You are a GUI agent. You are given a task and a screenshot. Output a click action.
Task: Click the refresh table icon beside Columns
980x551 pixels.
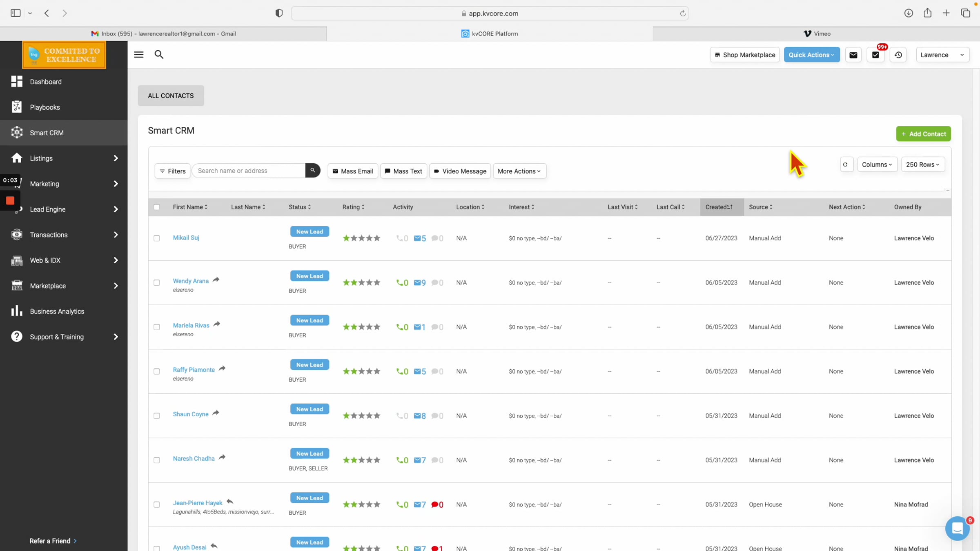coord(846,164)
